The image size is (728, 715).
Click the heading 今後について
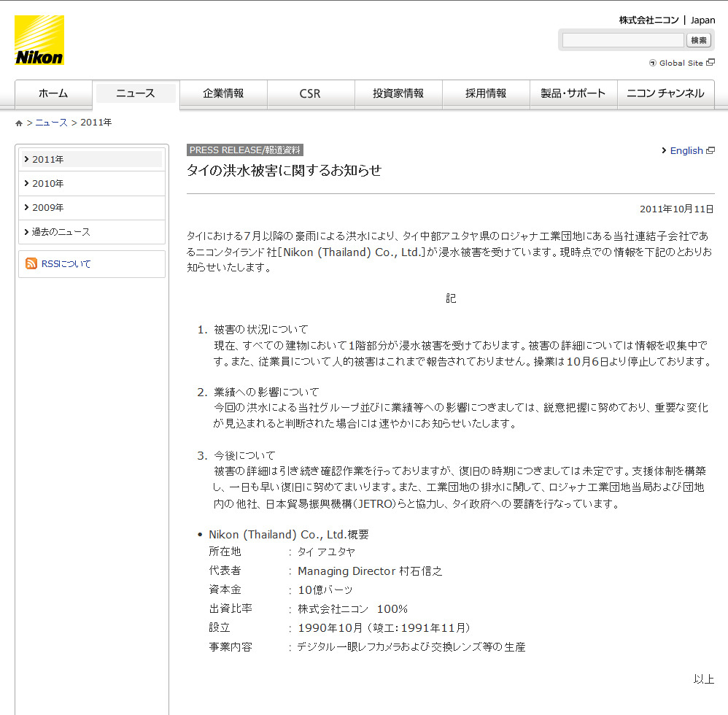click(244, 455)
